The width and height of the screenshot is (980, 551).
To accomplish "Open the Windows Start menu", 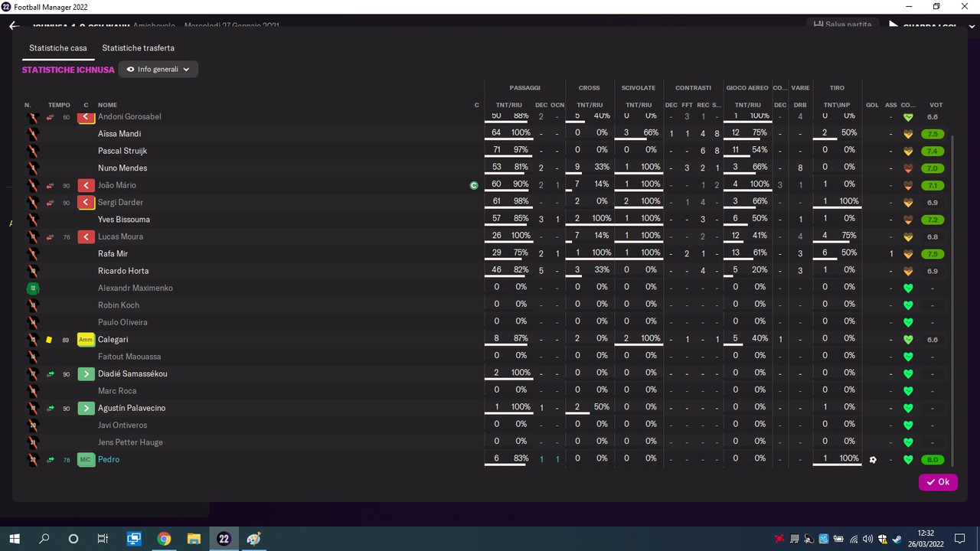I will point(14,539).
